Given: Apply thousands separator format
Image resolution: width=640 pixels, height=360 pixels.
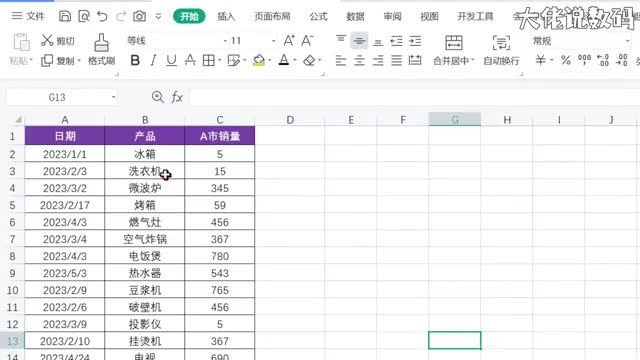Looking at the screenshot, I should point(584,60).
